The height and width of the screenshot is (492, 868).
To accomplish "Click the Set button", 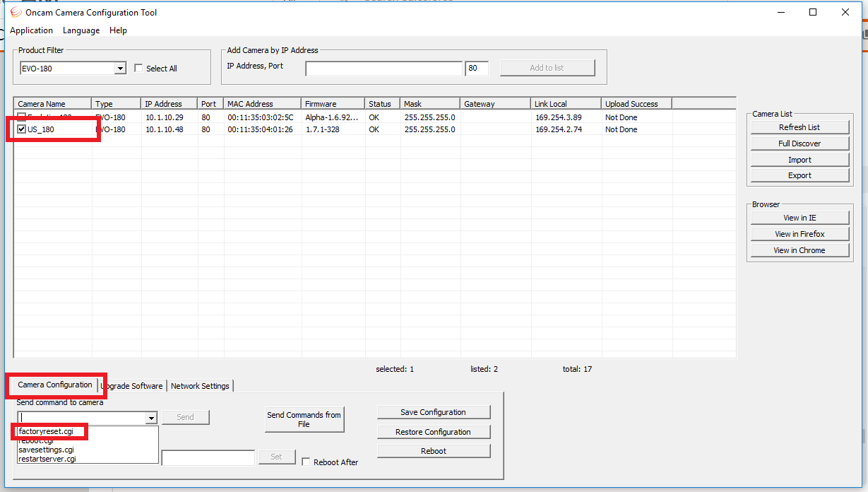I will tap(277, 457).
